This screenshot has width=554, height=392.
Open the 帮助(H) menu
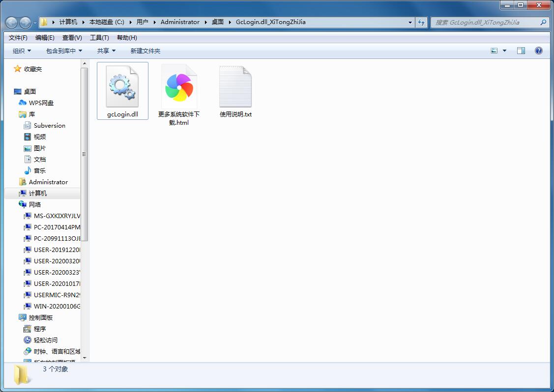tap(127, 37)
